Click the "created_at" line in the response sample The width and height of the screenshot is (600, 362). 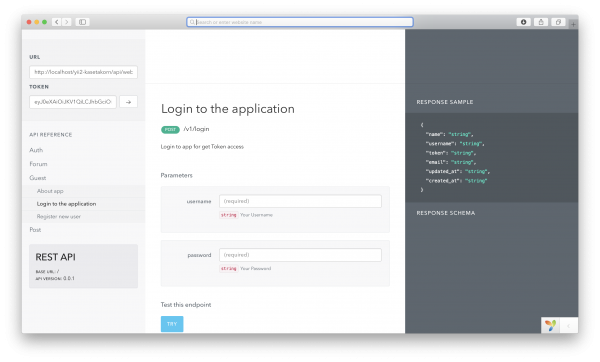[x=456, y=181]
